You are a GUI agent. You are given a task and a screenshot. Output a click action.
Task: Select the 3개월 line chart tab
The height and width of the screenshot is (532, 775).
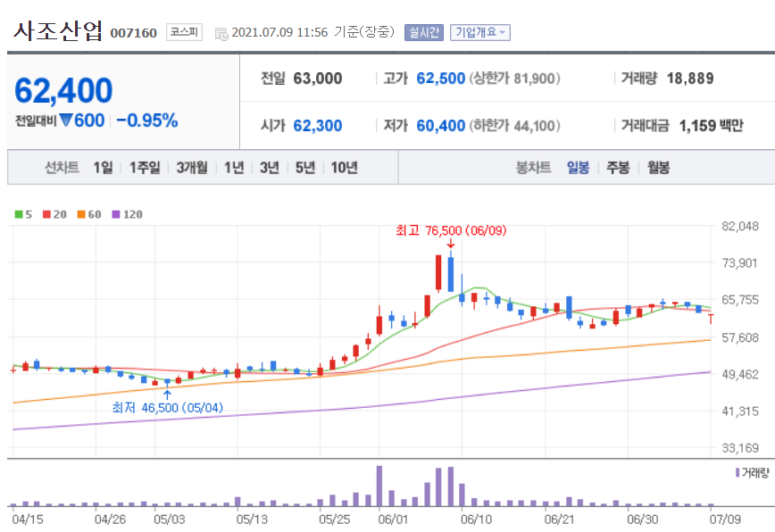point(192,168)
